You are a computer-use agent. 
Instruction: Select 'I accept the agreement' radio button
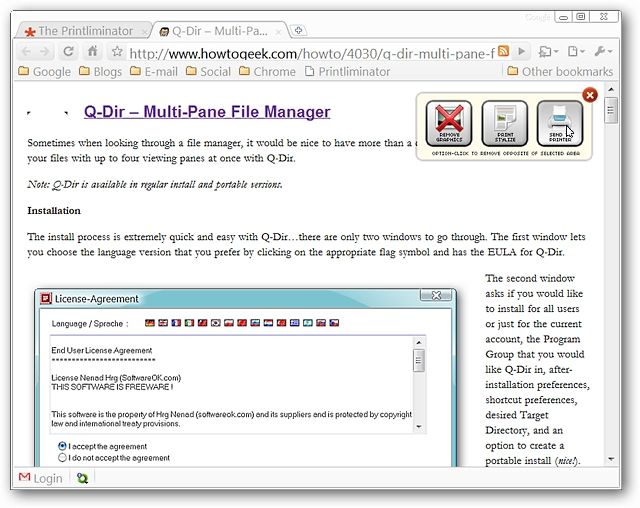[62, 446]
